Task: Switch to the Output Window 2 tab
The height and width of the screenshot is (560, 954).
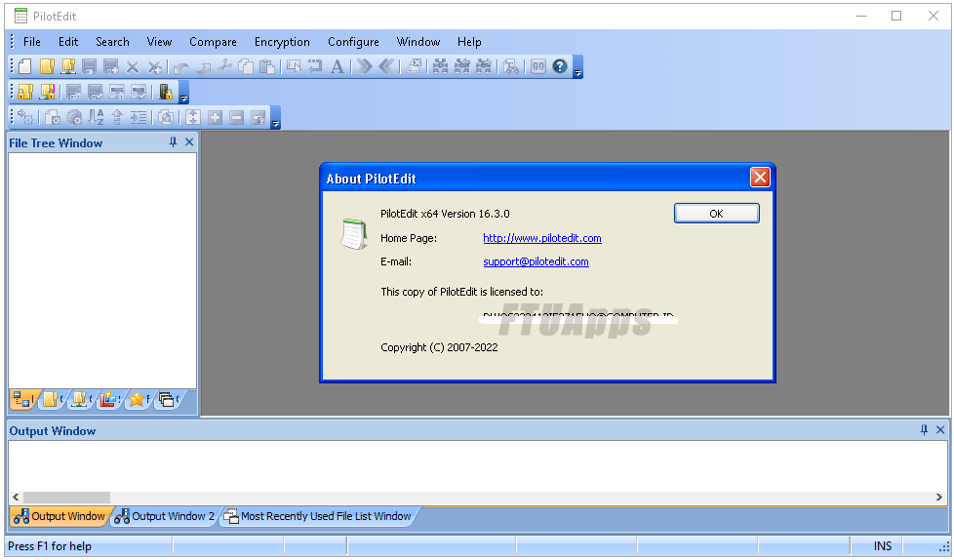Action: pyautogui.click(x=164, y=516)
